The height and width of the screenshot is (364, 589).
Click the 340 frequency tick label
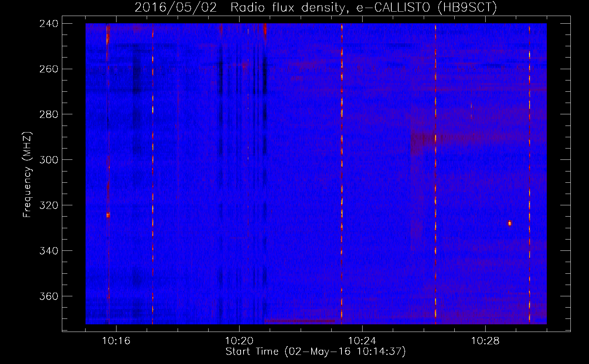[48, 251]
